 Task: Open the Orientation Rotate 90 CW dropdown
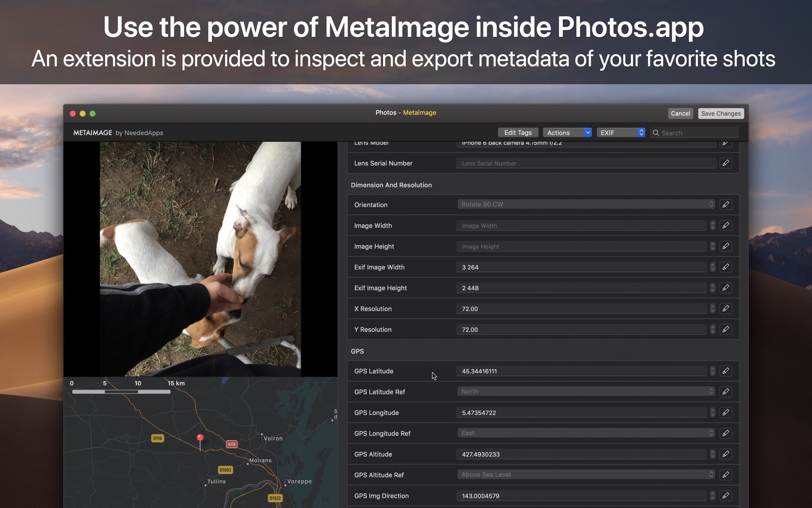click(x=711, y=204)
